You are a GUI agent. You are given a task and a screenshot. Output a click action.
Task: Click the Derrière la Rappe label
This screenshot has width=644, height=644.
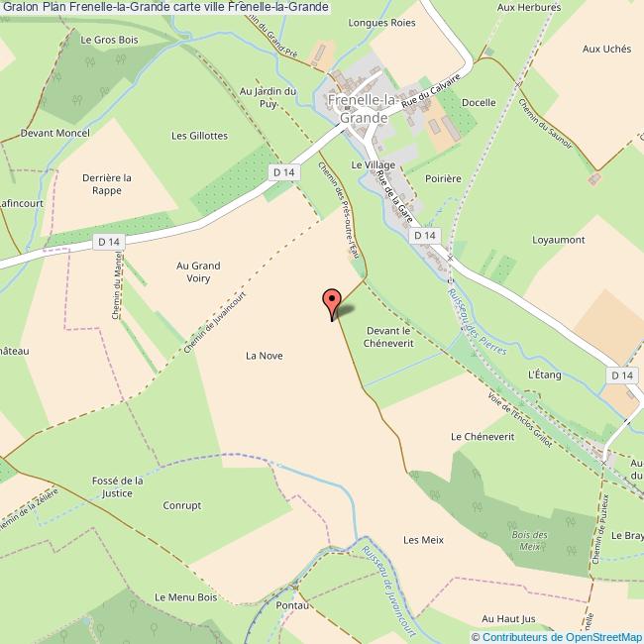pyautogui.click(x=107, y=184)
